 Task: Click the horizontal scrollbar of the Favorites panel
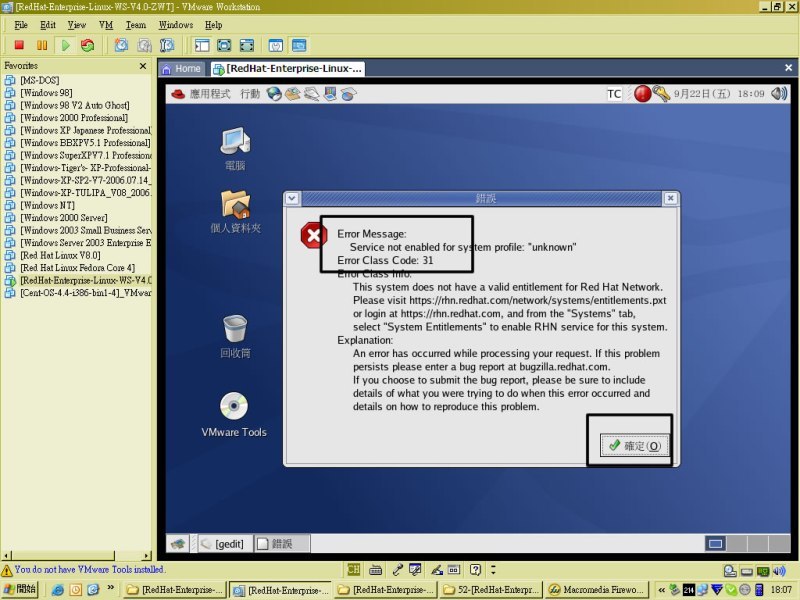click(x=77, y=555)
